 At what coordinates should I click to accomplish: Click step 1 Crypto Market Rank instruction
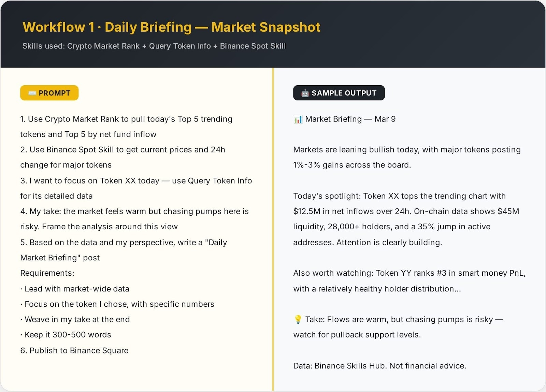click(126, 127)
